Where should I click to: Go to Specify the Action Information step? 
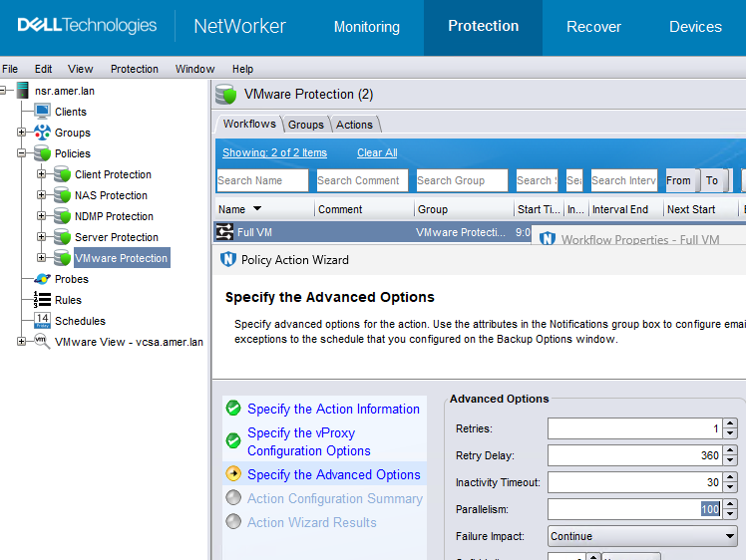pyautogui.click(x=333, y=409)
